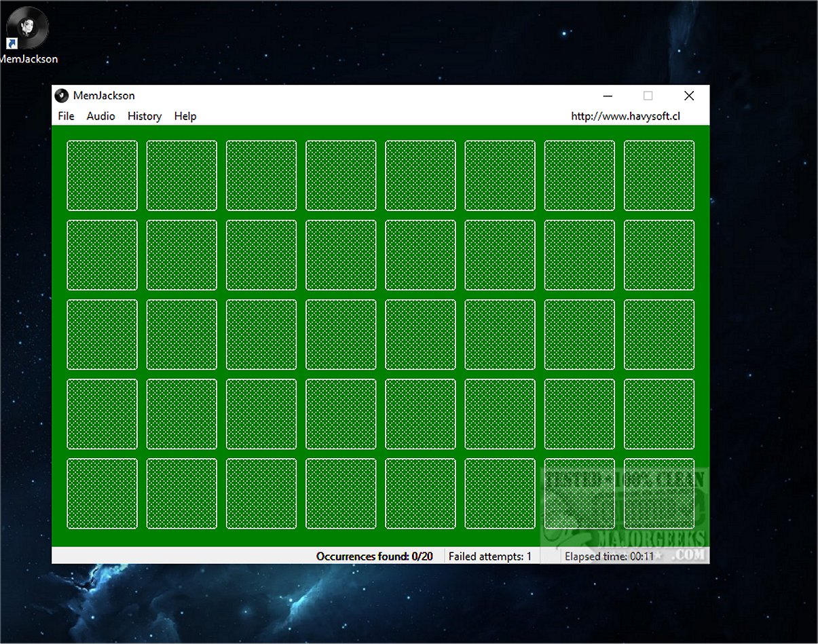Flip the second card in the second row

[182, 255]
